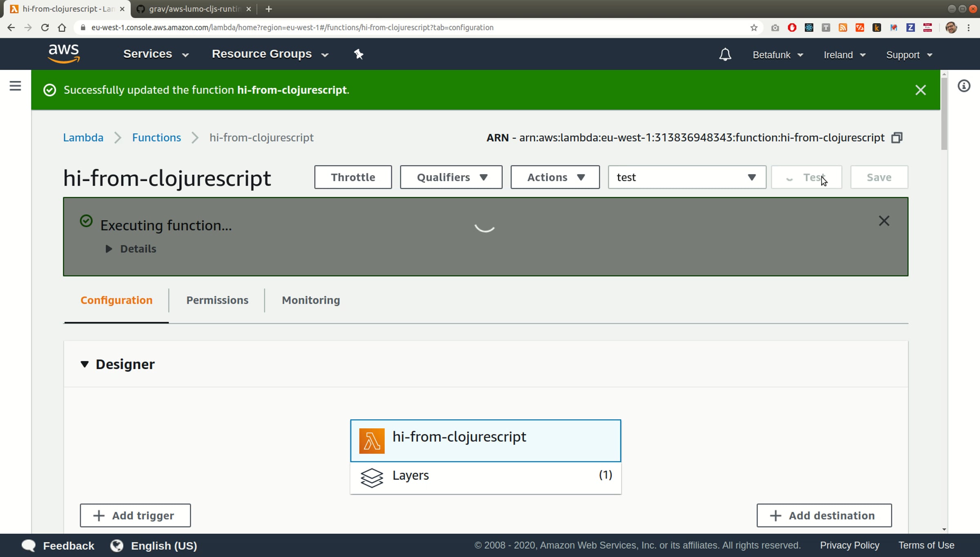Click the language globe icon
980x557 pixels.
(x=117, y=546)
